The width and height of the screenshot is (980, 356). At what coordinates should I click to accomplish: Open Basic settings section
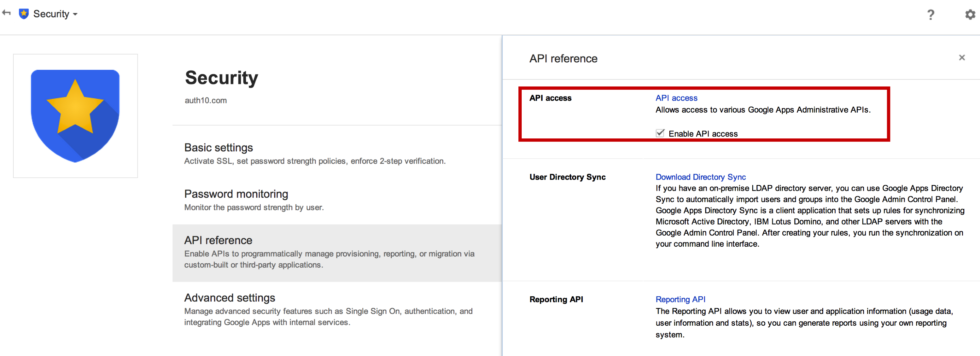[218, 147]
